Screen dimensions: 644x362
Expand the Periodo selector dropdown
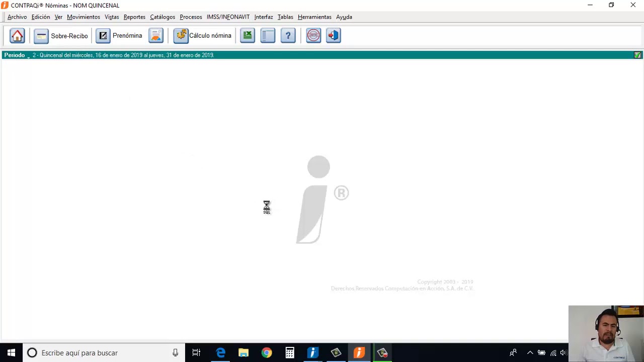point(17,55)
